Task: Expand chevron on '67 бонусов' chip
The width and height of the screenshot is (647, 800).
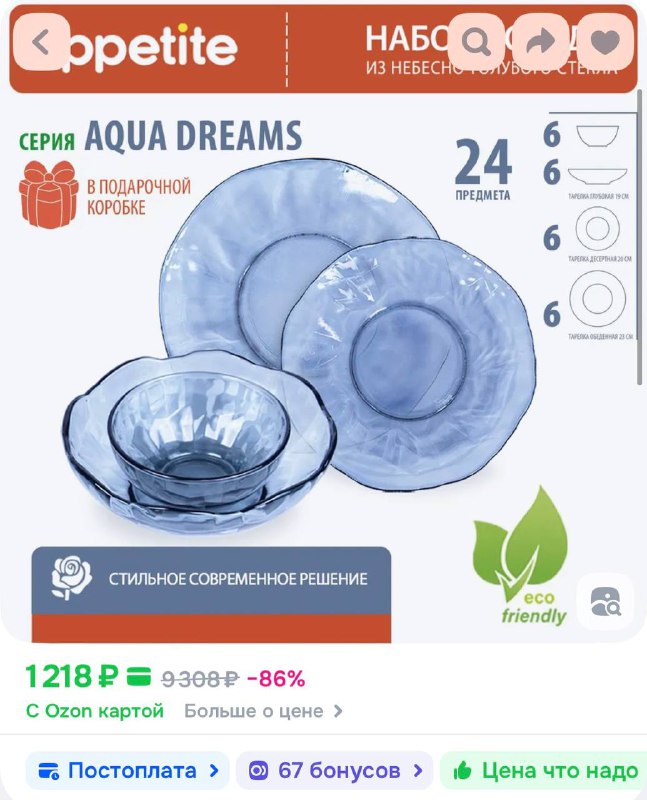Action: 418,770
